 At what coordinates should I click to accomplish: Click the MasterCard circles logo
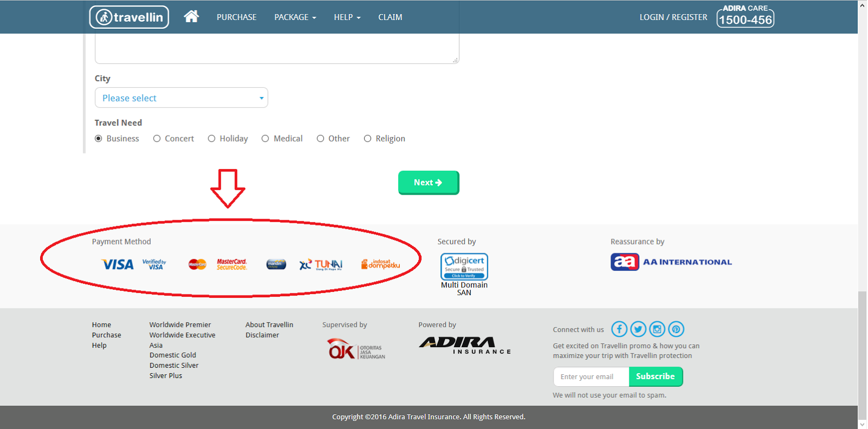(197, 264)
